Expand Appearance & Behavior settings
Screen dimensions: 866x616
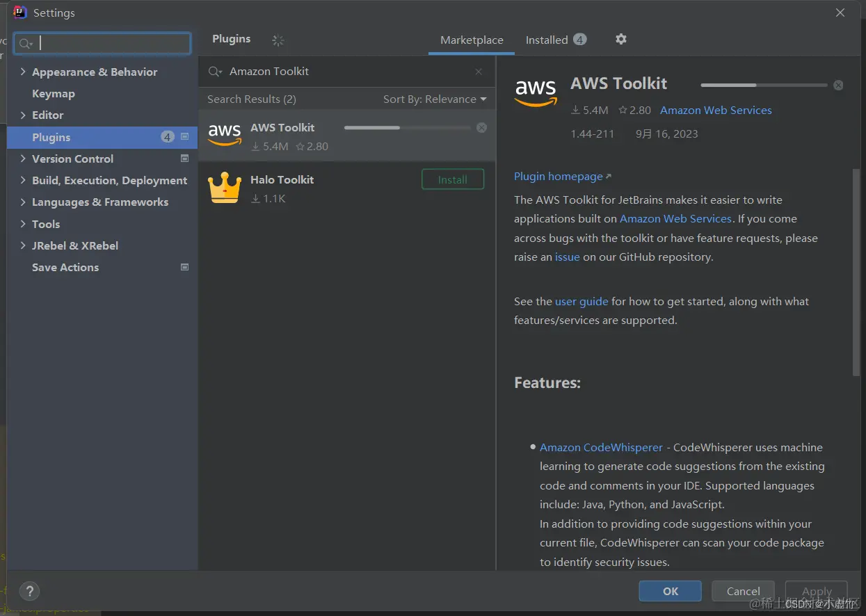23,72
